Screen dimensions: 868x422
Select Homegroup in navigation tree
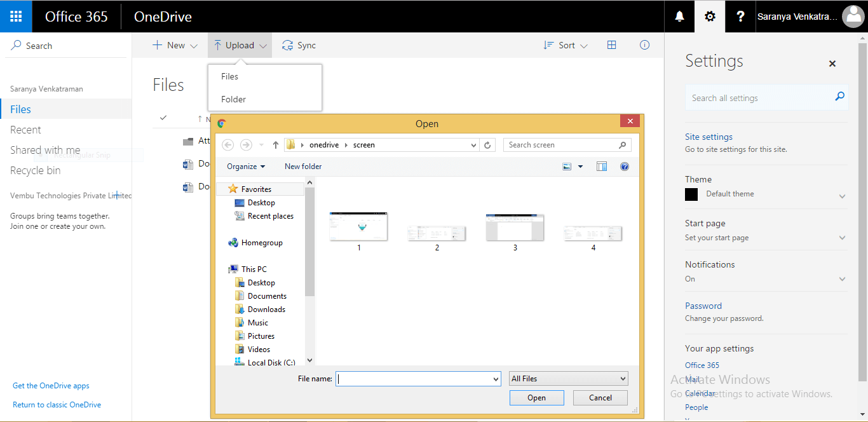pos(262,243)
